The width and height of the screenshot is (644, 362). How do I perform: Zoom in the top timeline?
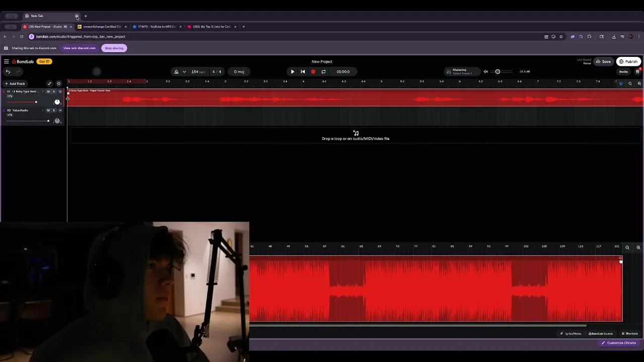click(639, 83)
